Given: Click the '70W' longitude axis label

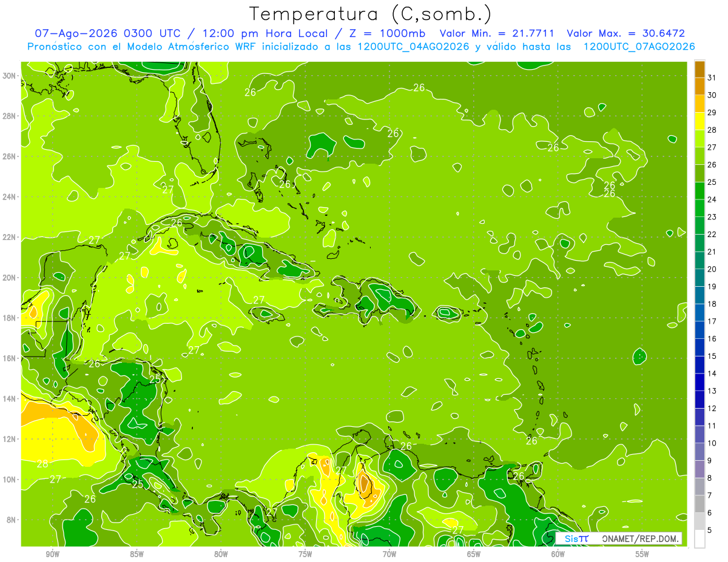Looking at the screenshot, I should tap(389, 554).
